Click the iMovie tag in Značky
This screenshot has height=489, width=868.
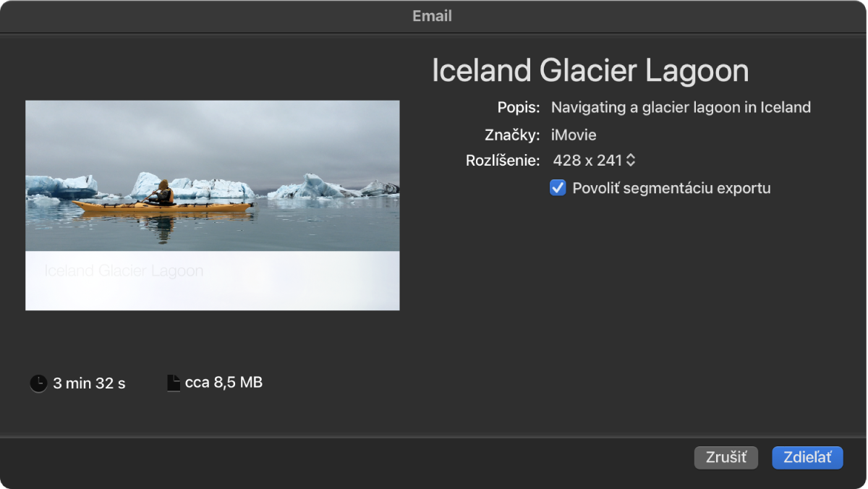pos(574,135)
